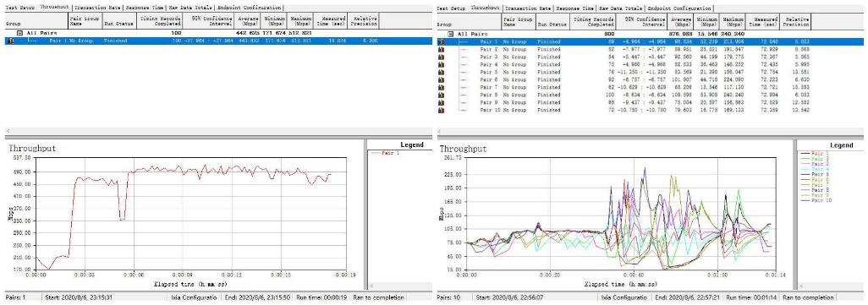Open Test Setup tab in right window
The width and height of the screenshot is (868, 305).
[x=450, y=8]
